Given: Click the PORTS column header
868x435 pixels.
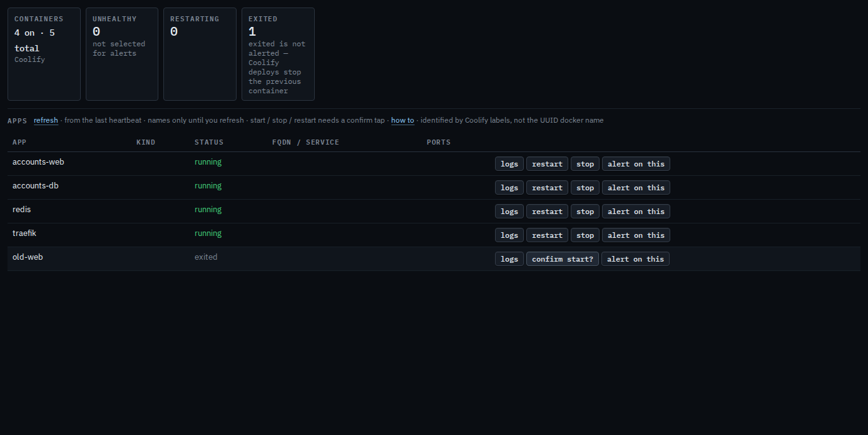Looking at the screenshot, I should [439, 142].
